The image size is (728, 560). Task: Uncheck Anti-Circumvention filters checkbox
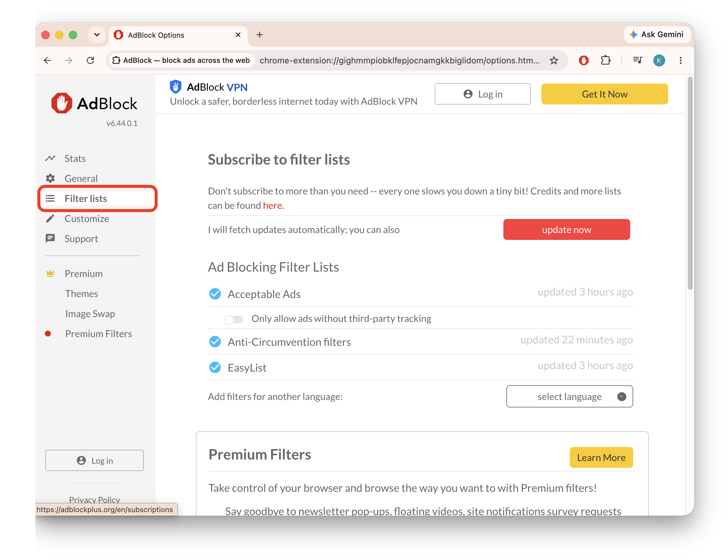coord(215,342)
